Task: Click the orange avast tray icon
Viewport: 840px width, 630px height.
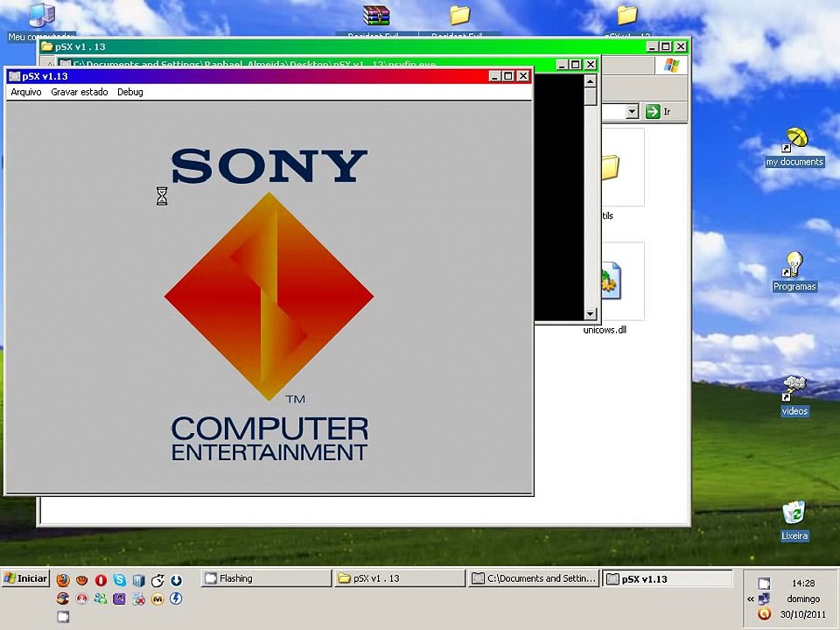Action: 765,614
